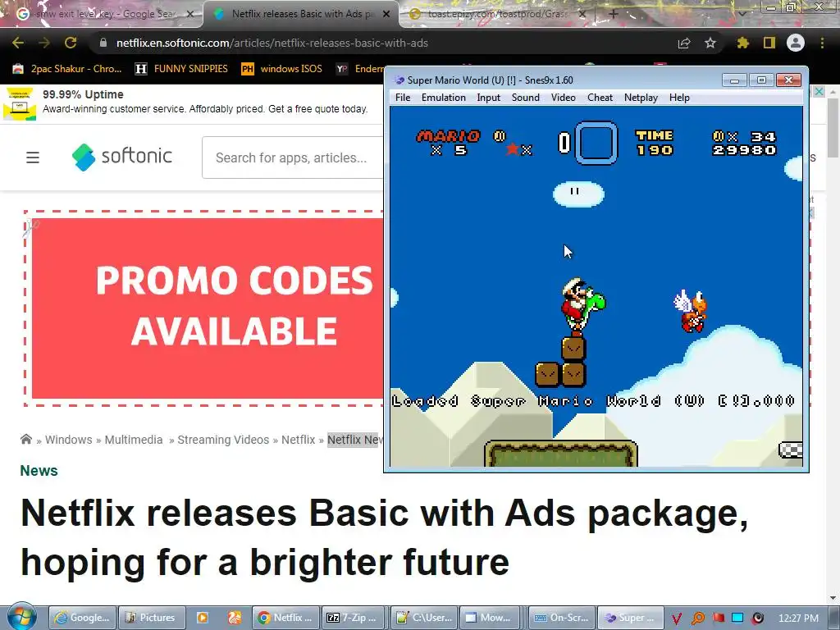The width and height of the screenshot is (840, 630).
Task: Click Chrome's back arrow button
Action: [x=18, y=43]
